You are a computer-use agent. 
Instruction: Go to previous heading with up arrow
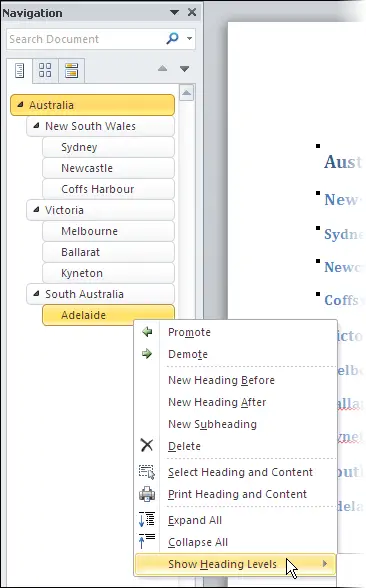click(162, 68)
